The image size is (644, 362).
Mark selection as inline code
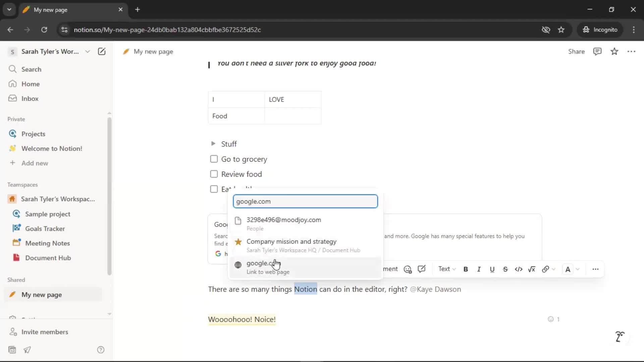(x=519, y=269)
